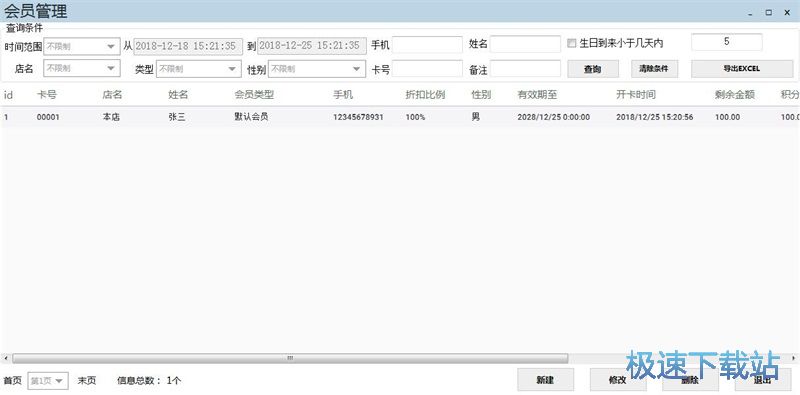Sort by the 折扣比例 column header
The height and width of the screenshot is (395, 800).
(425, 95)
